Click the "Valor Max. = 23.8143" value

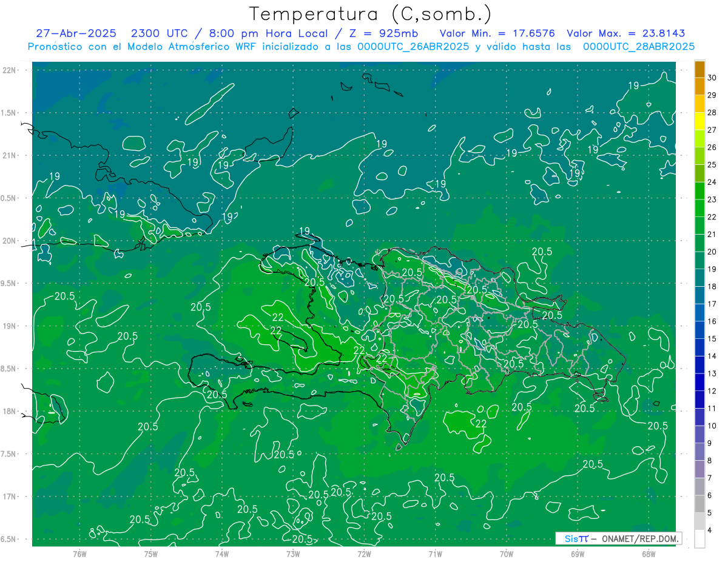click(625, 33)
